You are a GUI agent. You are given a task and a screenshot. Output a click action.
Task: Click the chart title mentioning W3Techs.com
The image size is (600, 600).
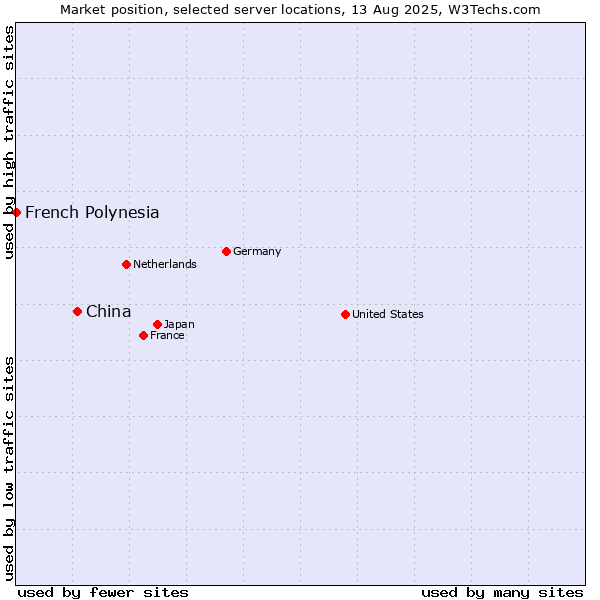[300, 10]
